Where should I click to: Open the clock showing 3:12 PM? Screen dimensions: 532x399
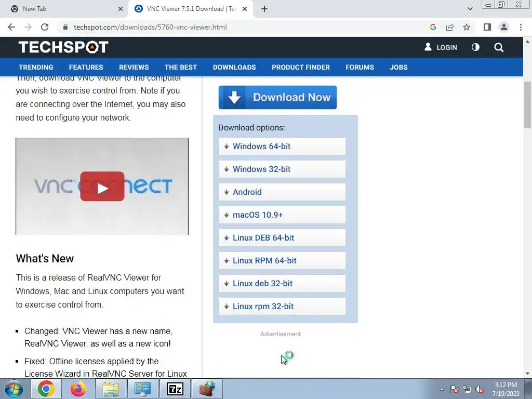pyautogui.click(x=506, y=389)
